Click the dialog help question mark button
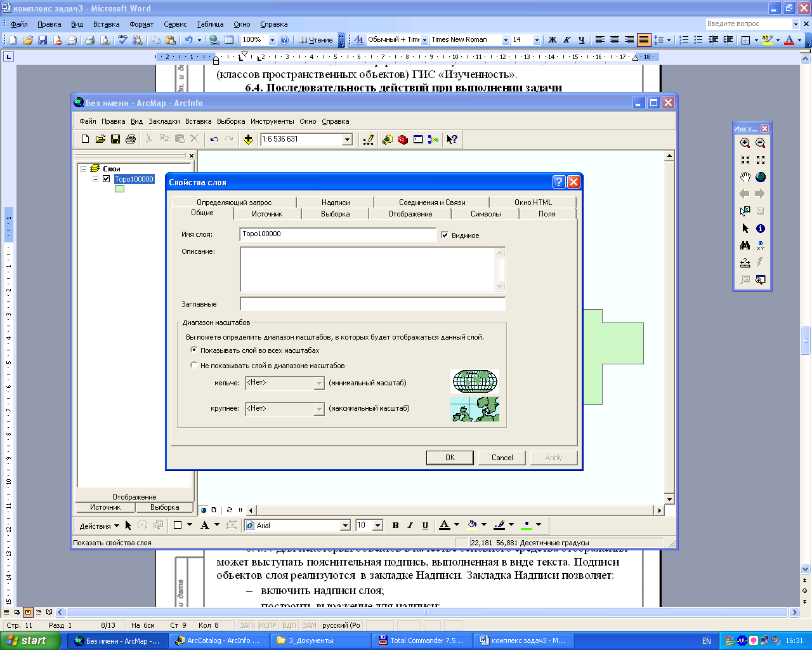 (x=559, y=182)
